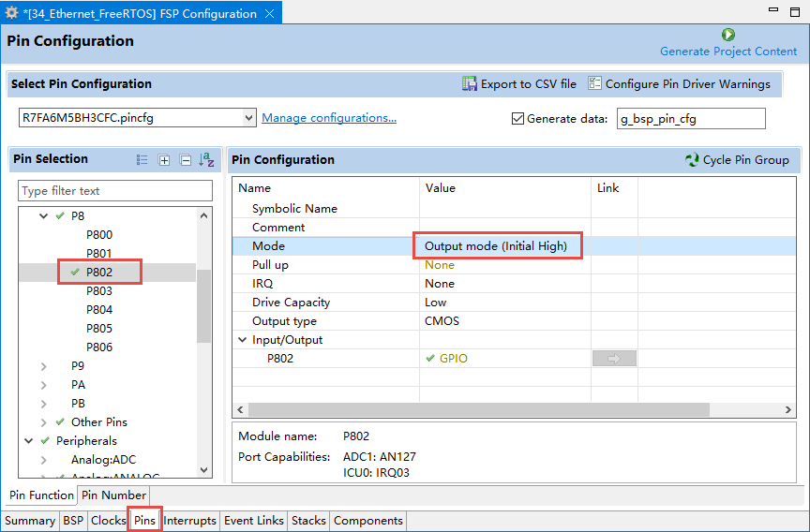Select pin P802 in the tree
The height and width of the screenshot is (532, 810).
point(99,272)
